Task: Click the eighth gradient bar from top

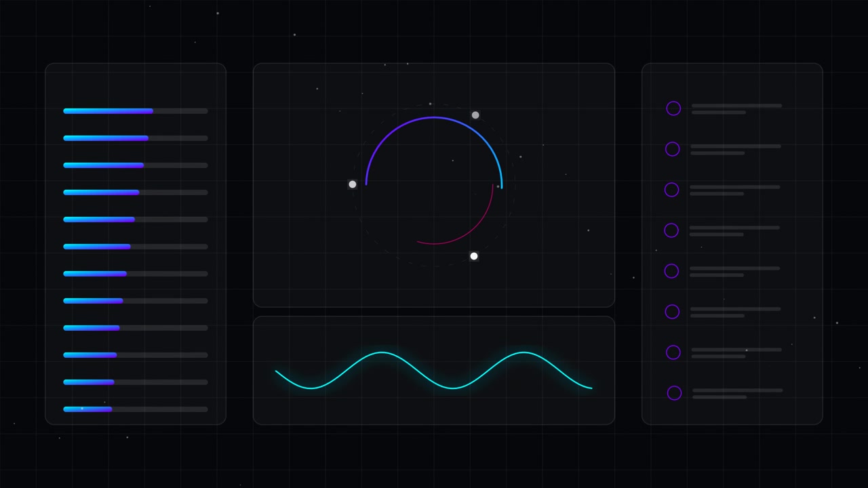Action: [136, 301]
